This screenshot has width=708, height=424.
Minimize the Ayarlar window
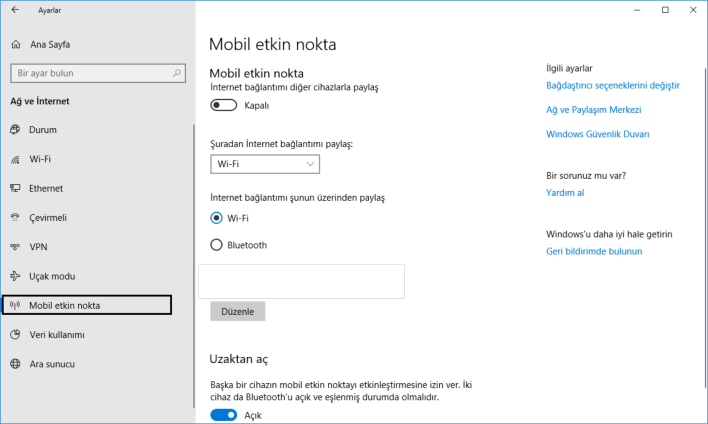point(637,10)
